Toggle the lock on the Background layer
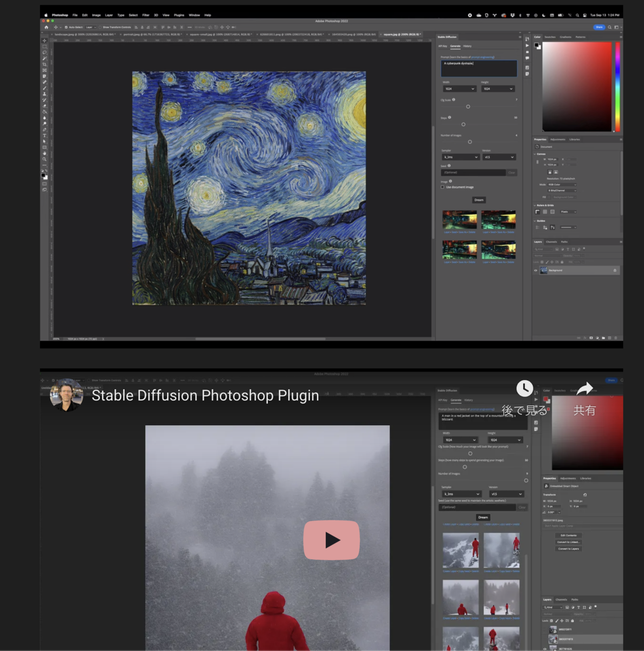 click(x=615, y=270)
